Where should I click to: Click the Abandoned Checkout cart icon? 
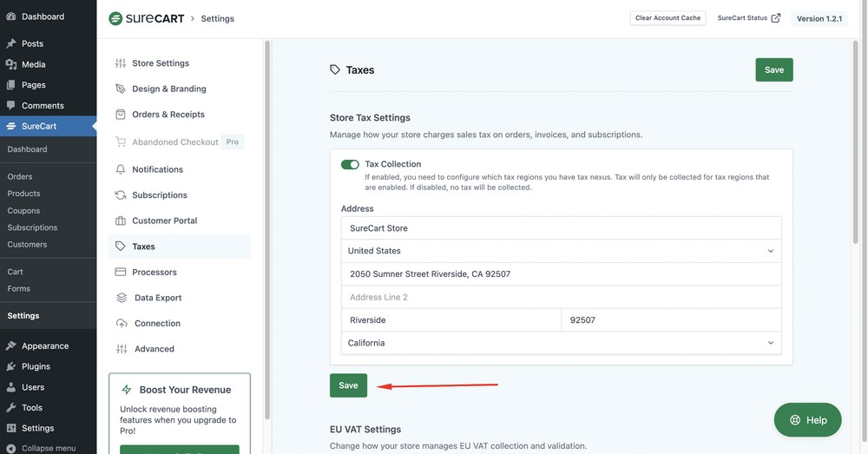point(120,141)
